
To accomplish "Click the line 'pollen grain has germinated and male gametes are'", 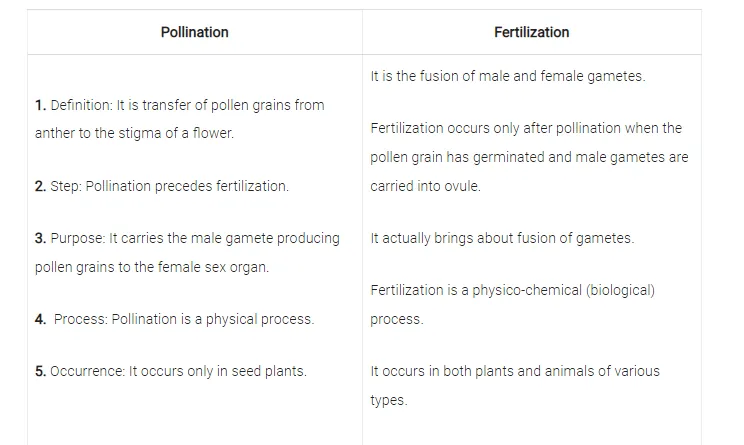I will point(529,157).
